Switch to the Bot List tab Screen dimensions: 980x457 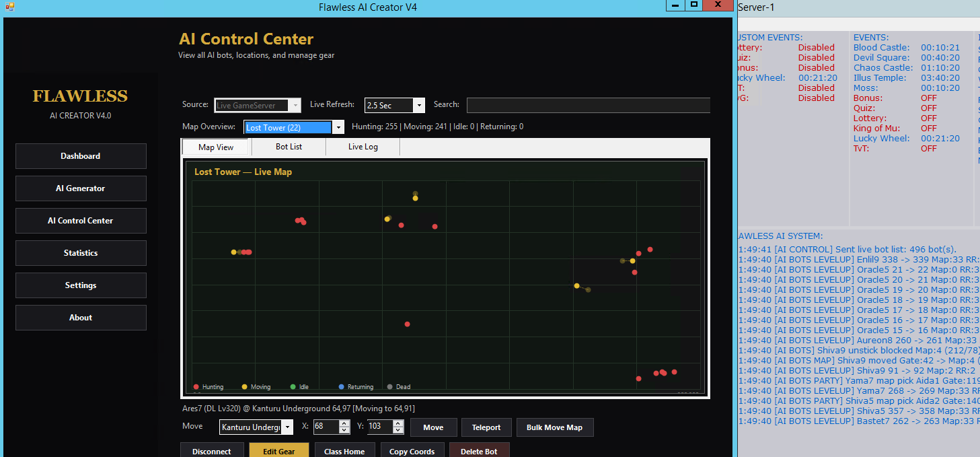(x=289, y=147)
